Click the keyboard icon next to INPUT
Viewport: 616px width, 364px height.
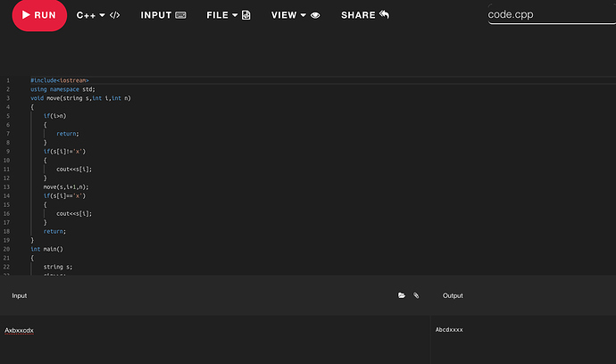coord(180,15)
